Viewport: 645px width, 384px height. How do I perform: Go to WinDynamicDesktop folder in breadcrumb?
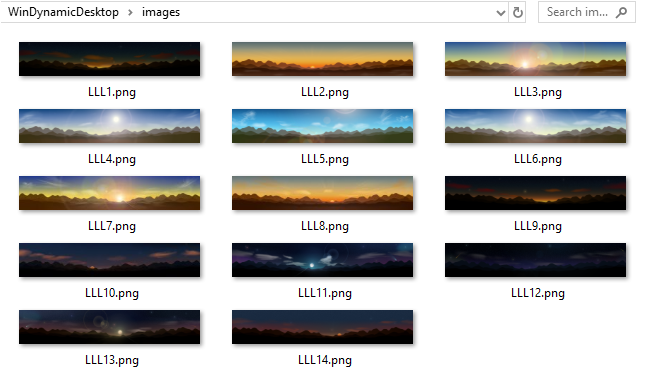click(63, 12)
